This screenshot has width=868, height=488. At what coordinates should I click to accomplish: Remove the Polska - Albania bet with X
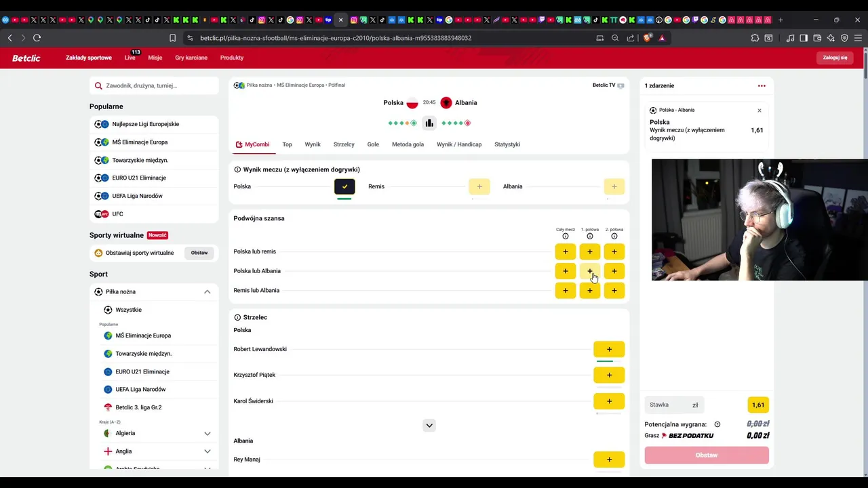click(759, 110)
